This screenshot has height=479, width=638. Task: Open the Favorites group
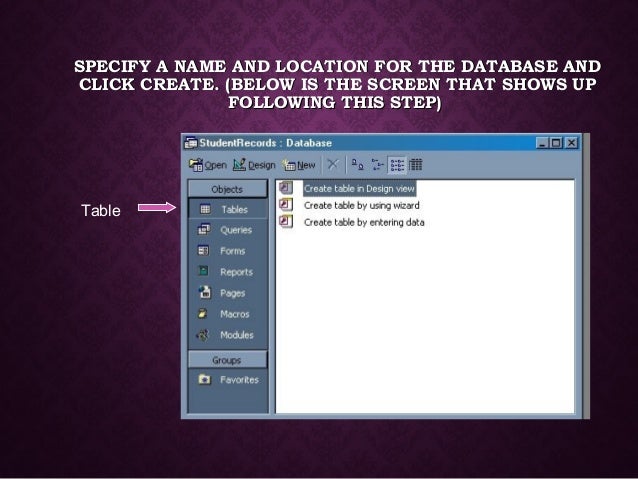click(228, 380)
